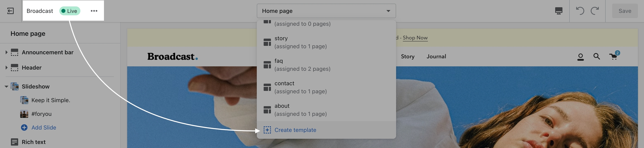Open the account icon in store header
The height and width of the screenshot is (148, 644).
coord(580,57)
